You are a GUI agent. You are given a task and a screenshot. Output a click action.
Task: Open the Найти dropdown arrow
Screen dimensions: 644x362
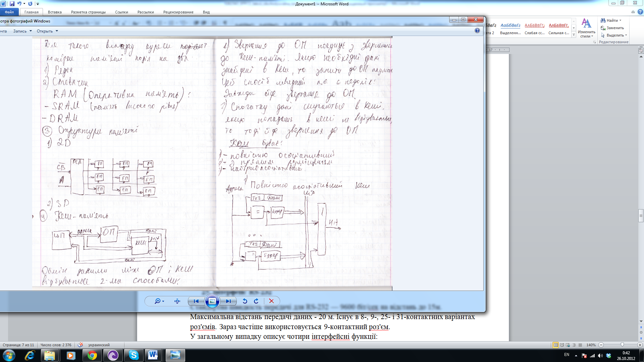tap(621, 20)
